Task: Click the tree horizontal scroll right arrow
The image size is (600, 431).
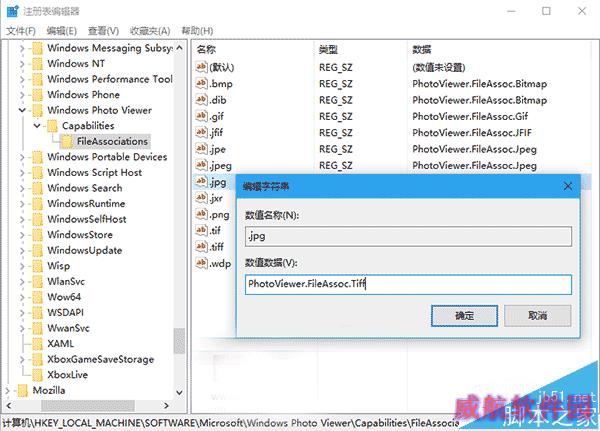Action: 166,405
